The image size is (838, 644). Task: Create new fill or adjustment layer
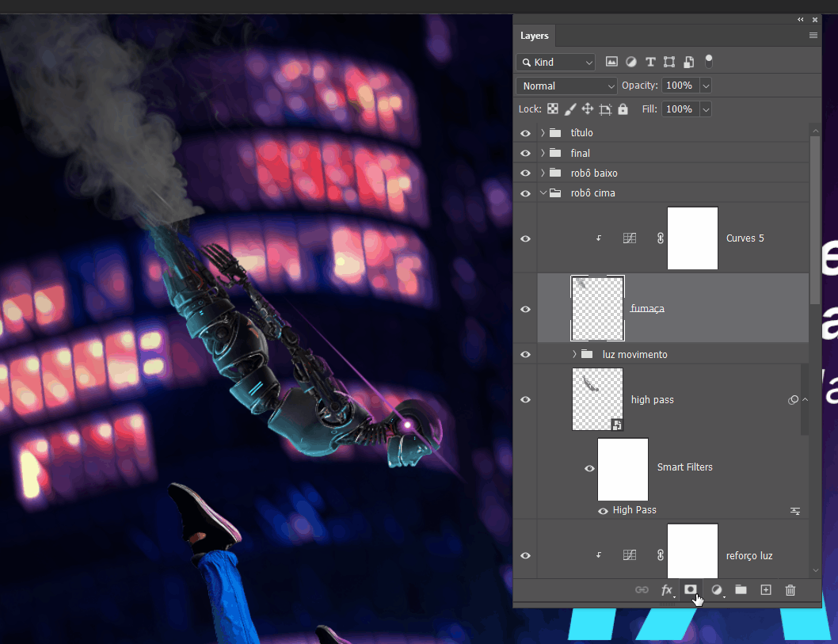point(717,590)
